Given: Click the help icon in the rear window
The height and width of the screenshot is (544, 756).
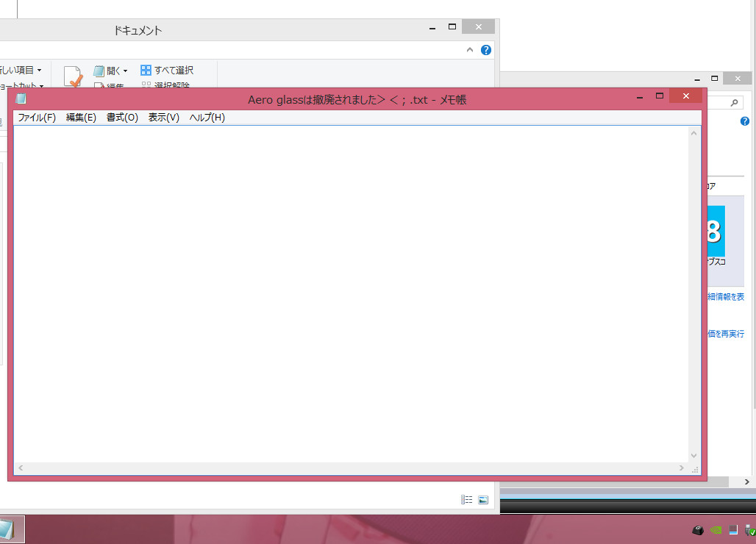Looking at the screenshot, I should pos(745,121).
